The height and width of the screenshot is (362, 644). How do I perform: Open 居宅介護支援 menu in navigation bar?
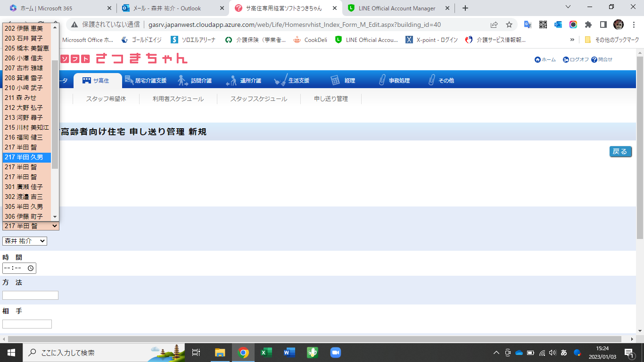pos(146,81)
